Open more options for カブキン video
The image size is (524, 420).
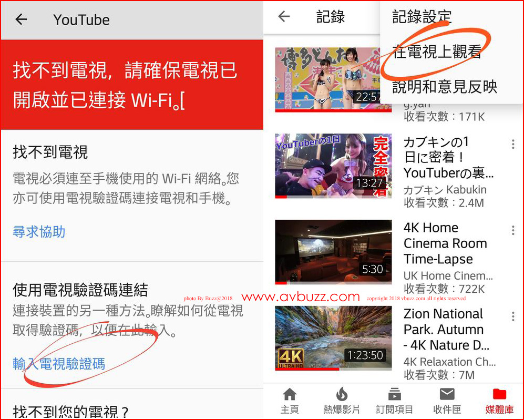(513, 145)
